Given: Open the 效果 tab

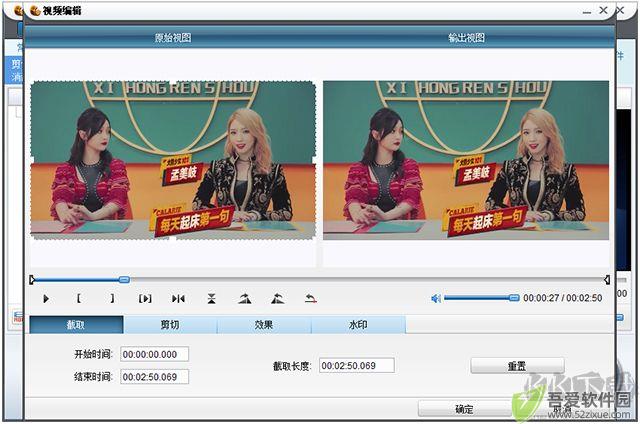Looking at the screenshot, I should click(x=264, y=324).
